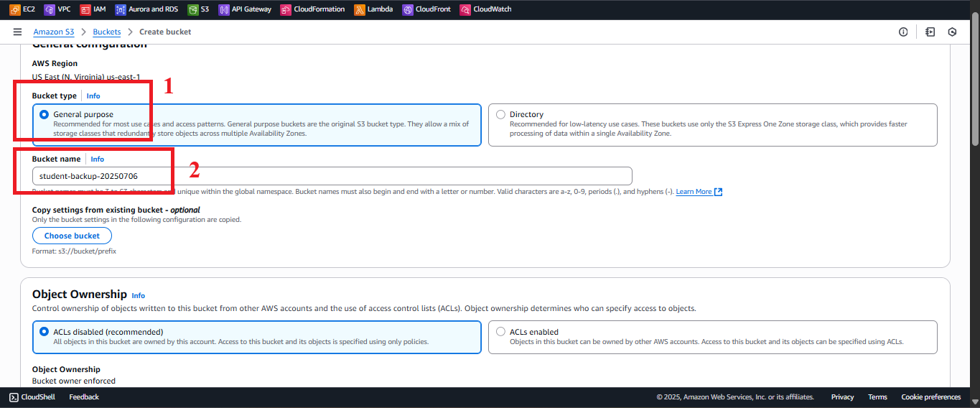Screen dimensions: 980x408
Task: Open the Aurora and RDS shortcut icon
Action: point(120,9)
